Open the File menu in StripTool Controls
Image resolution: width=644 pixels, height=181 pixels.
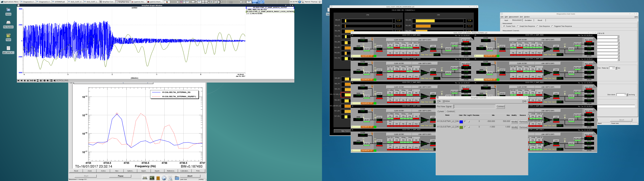(x=439, y=101)
